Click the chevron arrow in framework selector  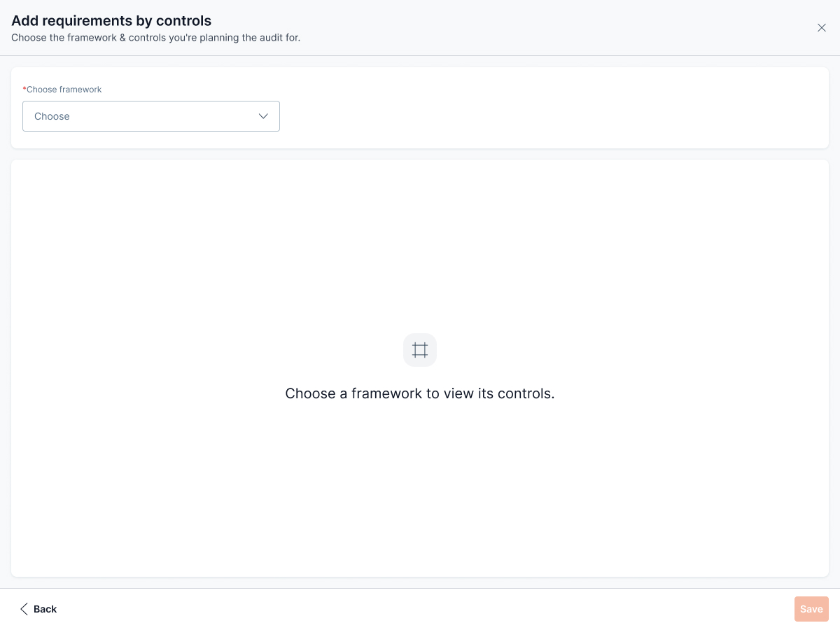[x=263, y=116]
